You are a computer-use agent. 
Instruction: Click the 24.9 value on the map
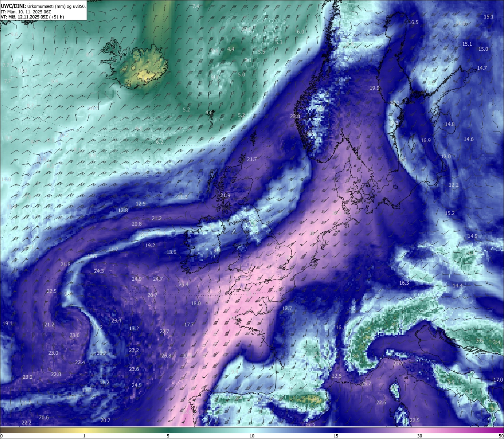pyautogui.click(x=137, y=279)
